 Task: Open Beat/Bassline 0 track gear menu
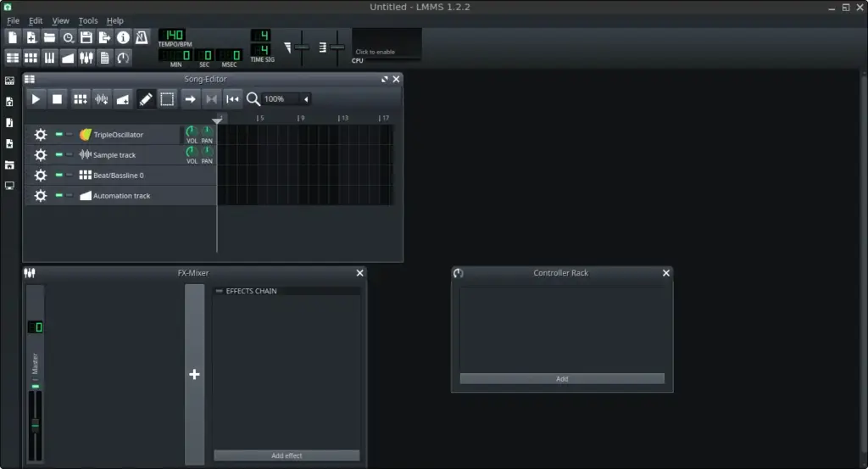click(x=41, y=176)
